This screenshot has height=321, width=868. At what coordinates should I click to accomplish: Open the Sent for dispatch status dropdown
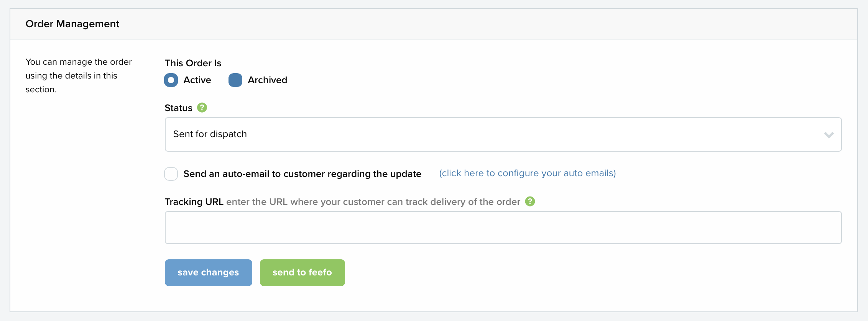tap(503, 134)
